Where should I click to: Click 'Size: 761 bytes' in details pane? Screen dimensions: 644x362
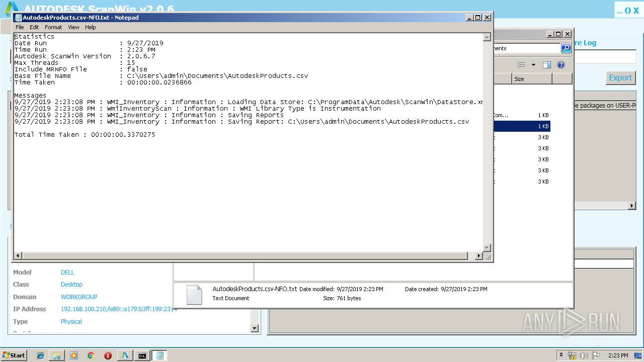[342, 298]
